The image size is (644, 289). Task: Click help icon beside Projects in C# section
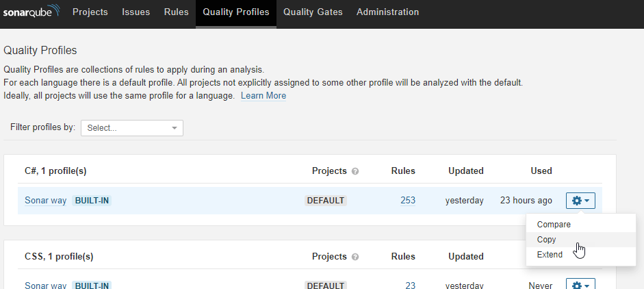point(355,171)
